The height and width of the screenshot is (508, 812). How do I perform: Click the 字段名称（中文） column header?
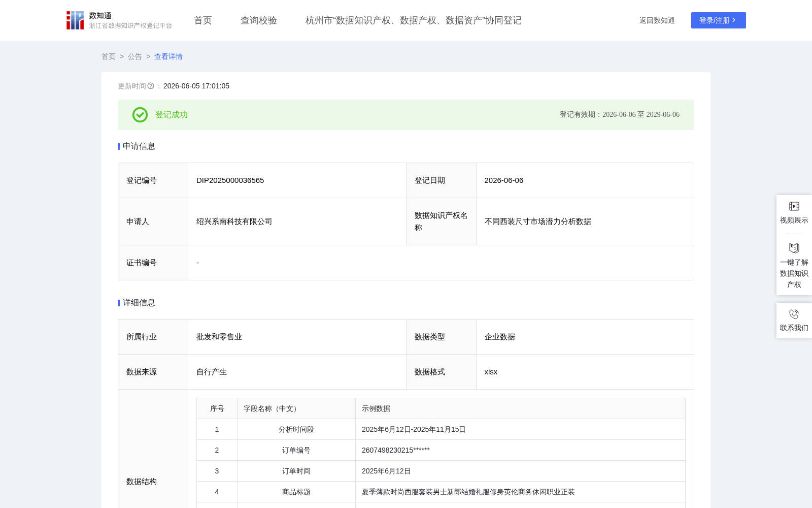(296, 408)
